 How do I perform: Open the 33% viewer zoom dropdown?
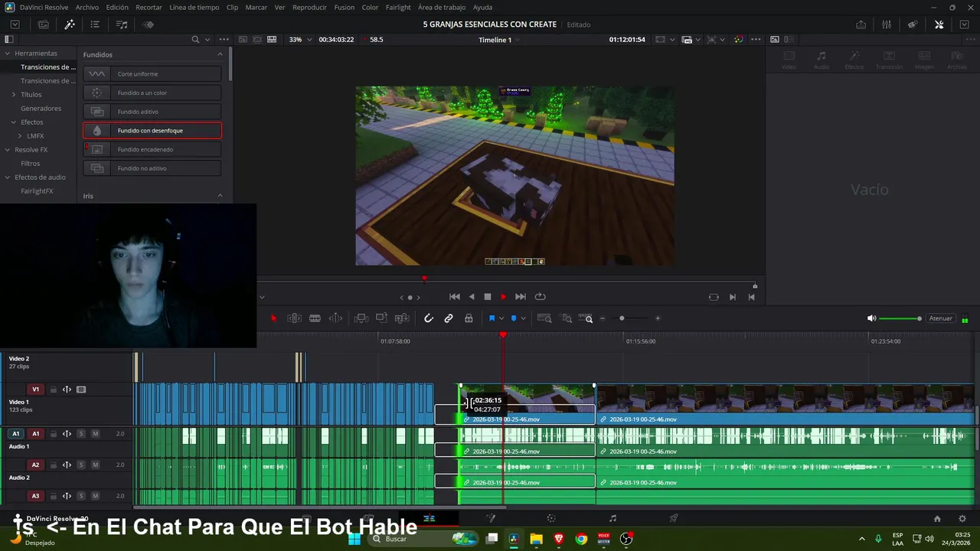click(x=299, y=40)
